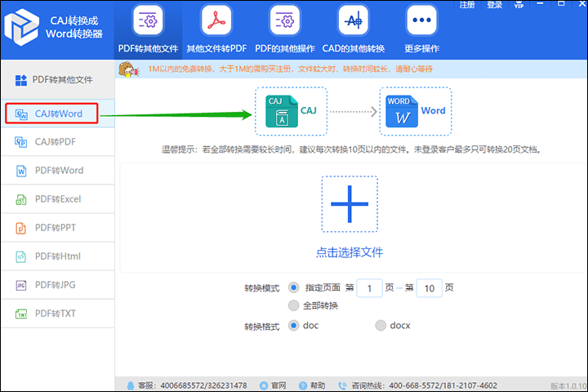588x392 pixels.
Task: Click the 登录 button in title bar
Action: click(495, 5)
